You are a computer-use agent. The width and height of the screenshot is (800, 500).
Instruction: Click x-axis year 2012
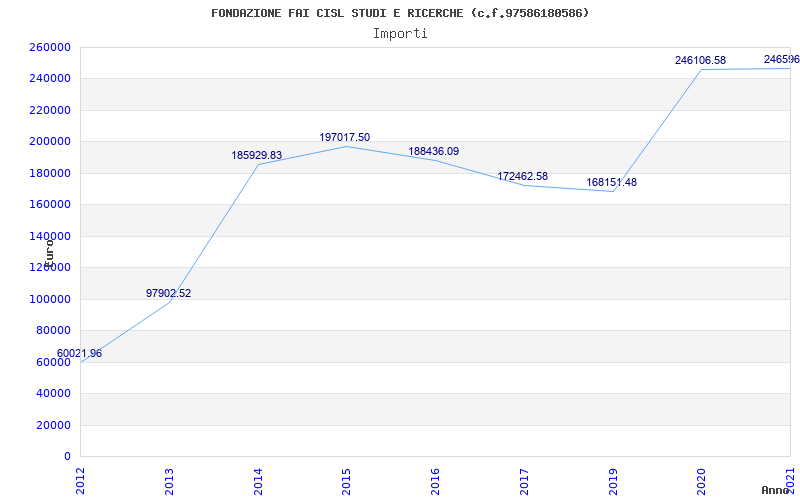click(81, 481)
